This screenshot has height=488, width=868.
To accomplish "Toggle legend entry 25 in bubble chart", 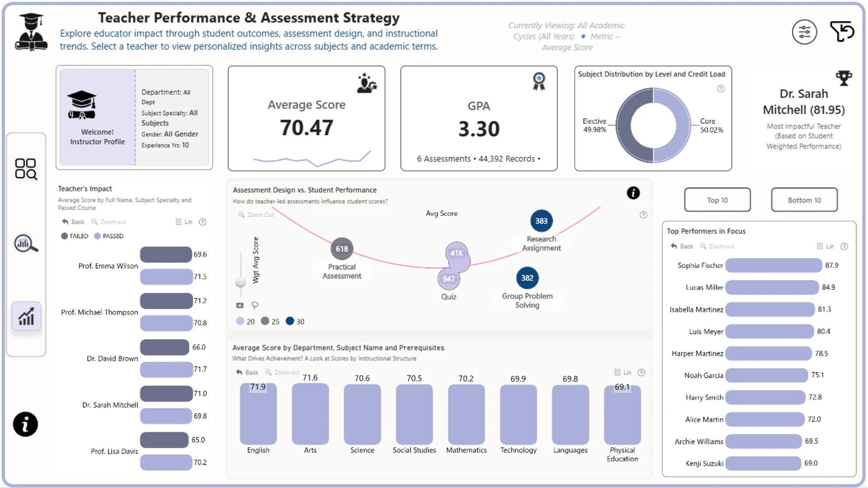I will click(270, 321).
